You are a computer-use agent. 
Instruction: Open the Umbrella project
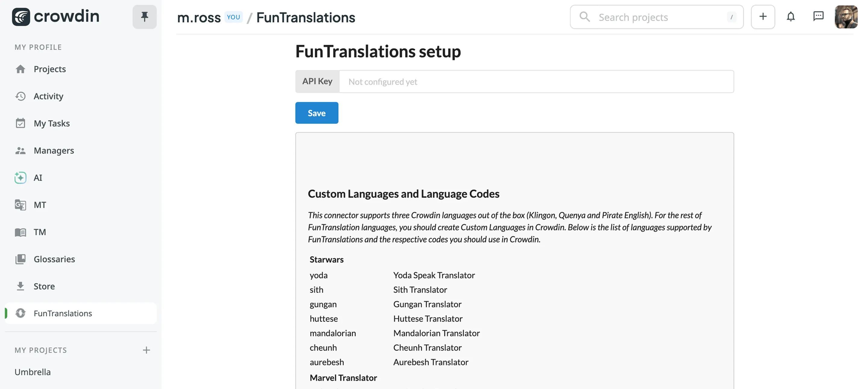click(x=33, y=372)
